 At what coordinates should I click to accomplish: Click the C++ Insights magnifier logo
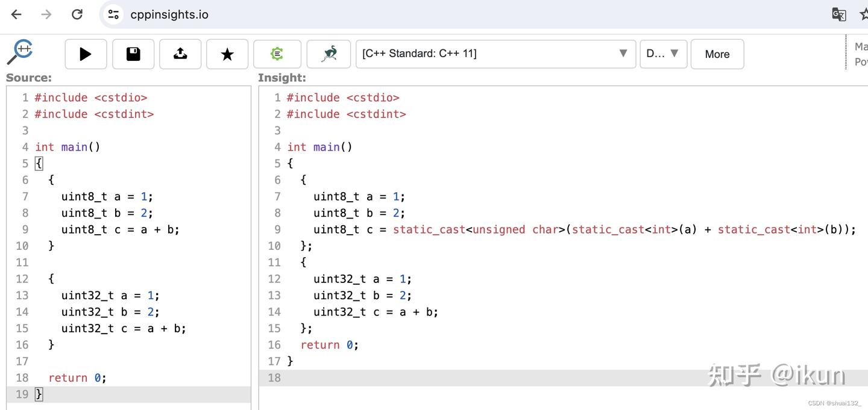click(x=19, y=52)
